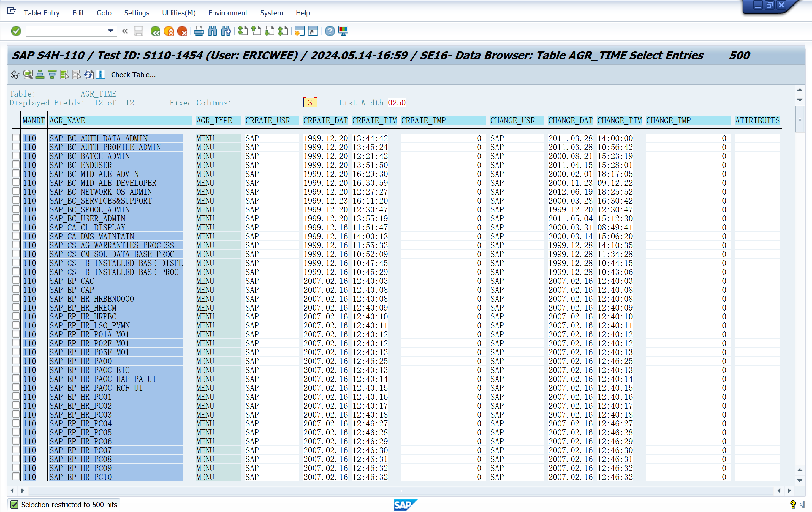This screenshot has height=512, width=812.
Task: Click the green Back arrow icon
Action: pyautogui.click(x=156, y=31)
